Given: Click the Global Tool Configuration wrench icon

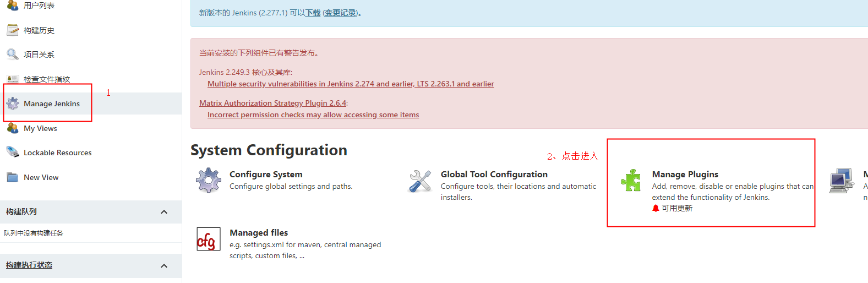Looking at the screenshot, I should [420, 181].
